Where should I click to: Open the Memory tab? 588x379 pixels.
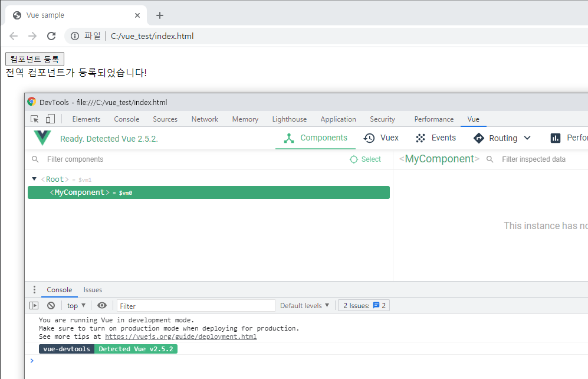pyautogui.click(x=245, y=119)
